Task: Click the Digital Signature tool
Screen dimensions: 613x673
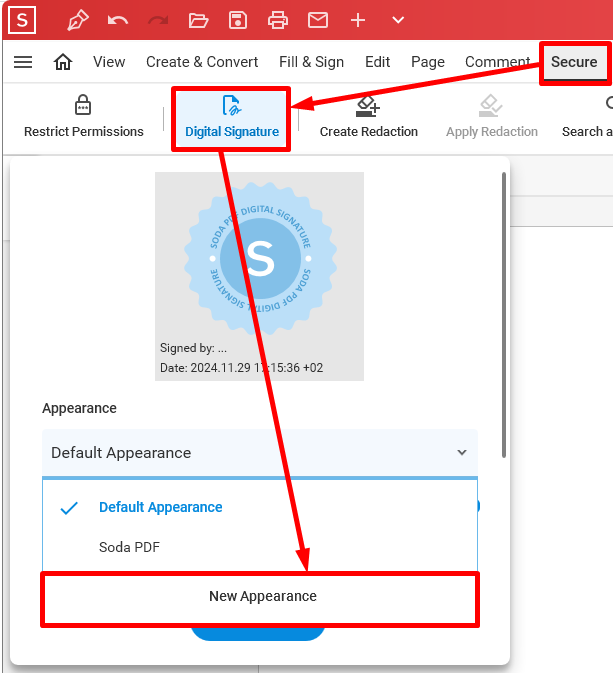Action: [x=232, y=118]
